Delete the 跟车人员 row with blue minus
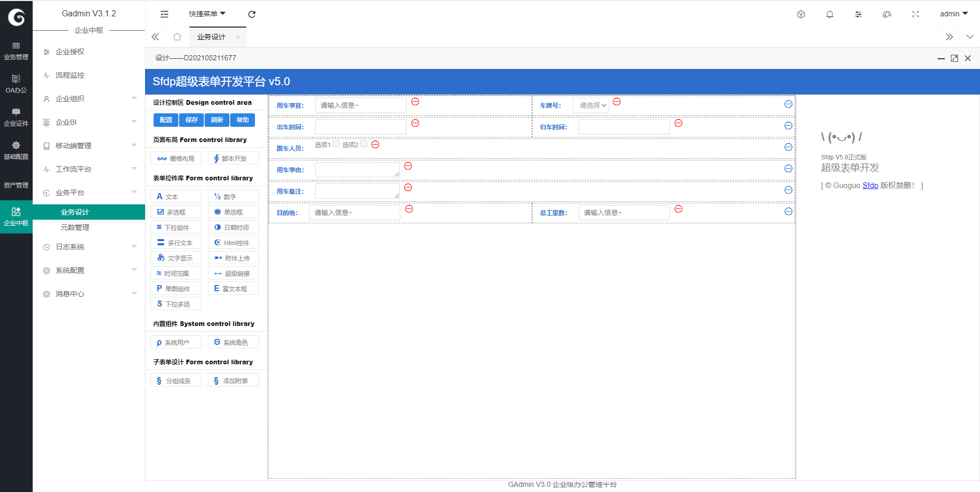Image resolution: width=980 pixels, height=492 pixels. pos(788,147)
